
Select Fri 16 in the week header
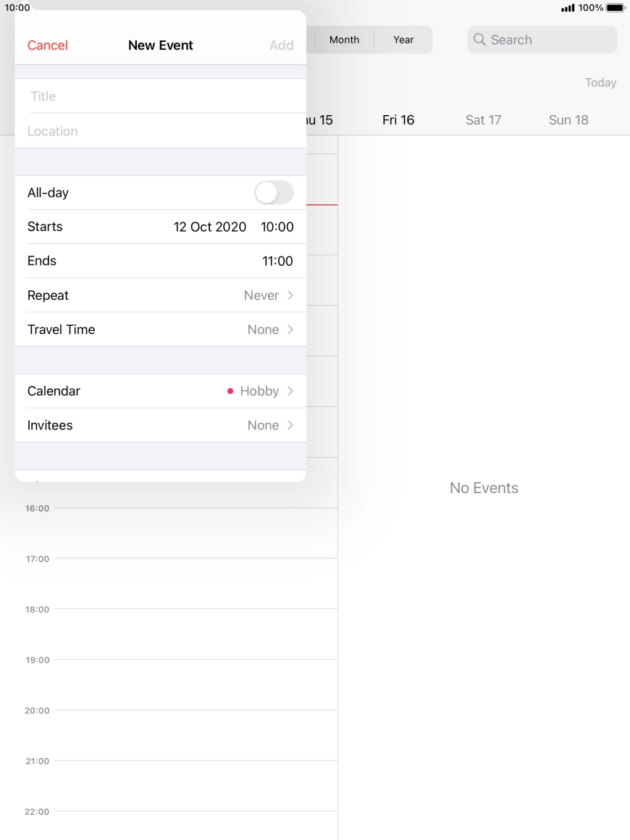[398, 120]
